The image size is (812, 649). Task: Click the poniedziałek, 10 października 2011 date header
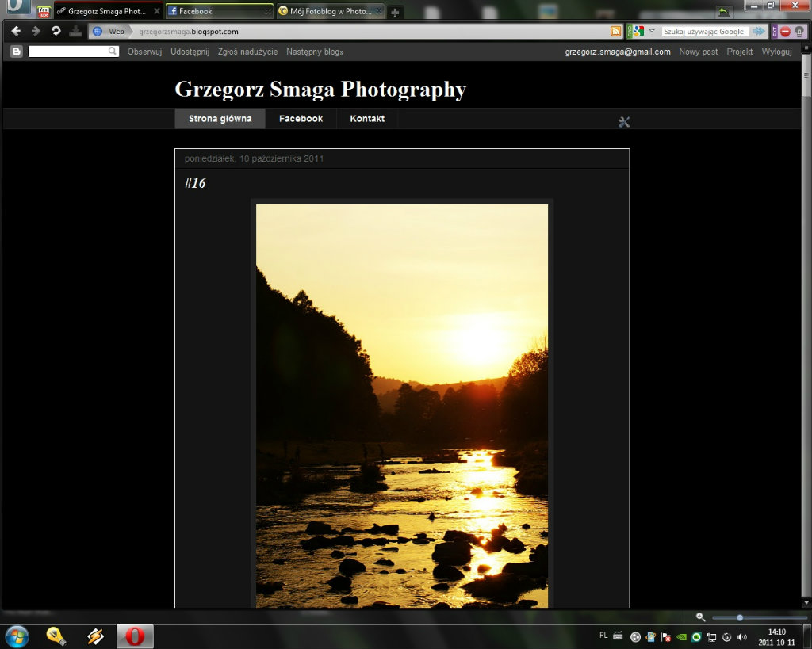[x=254, y=158]
